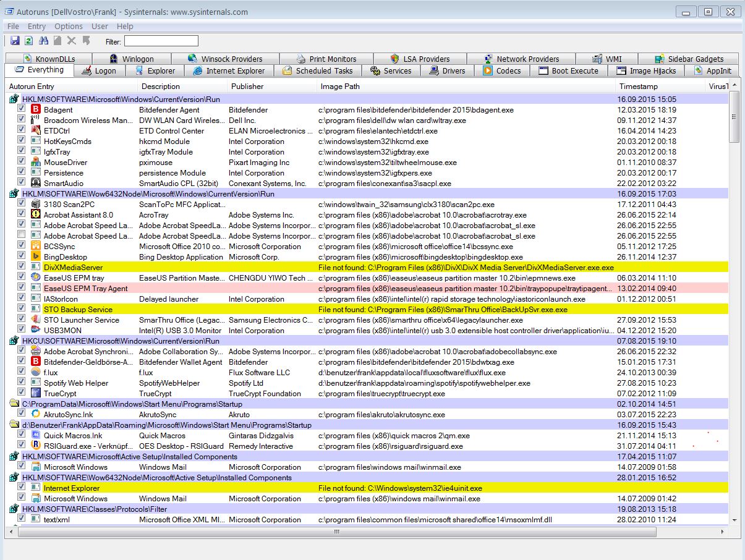Image resolution: width=745 pixels, height=560 pixels.
Task: Click the Acrobat Assistant 8.0 icon
Action: coord(36,215)
